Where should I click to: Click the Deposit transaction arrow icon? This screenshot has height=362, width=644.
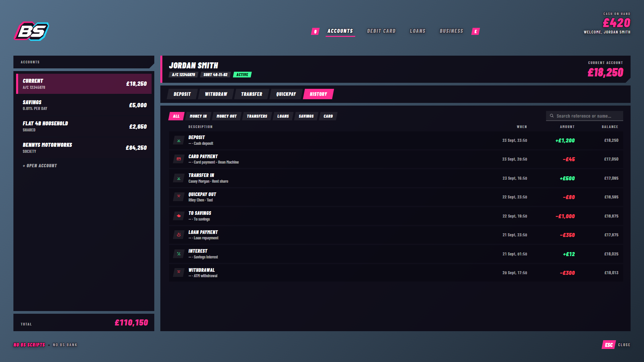click(x=179, y=140)
